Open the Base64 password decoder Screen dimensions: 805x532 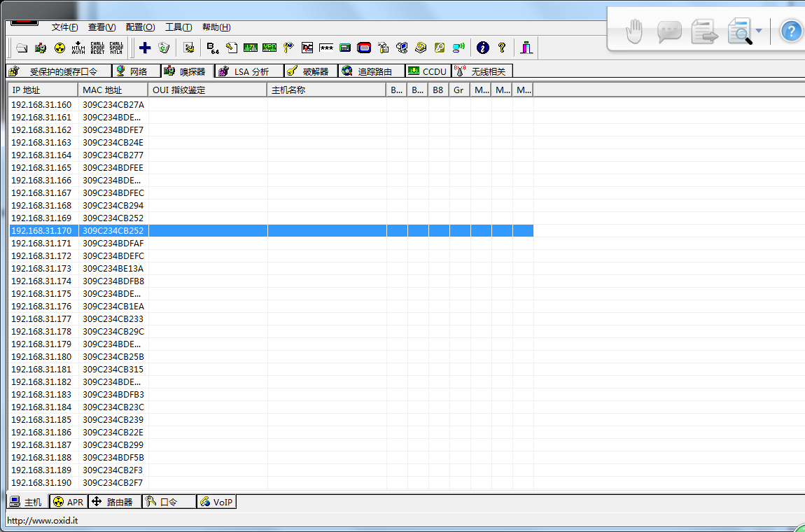213,48
